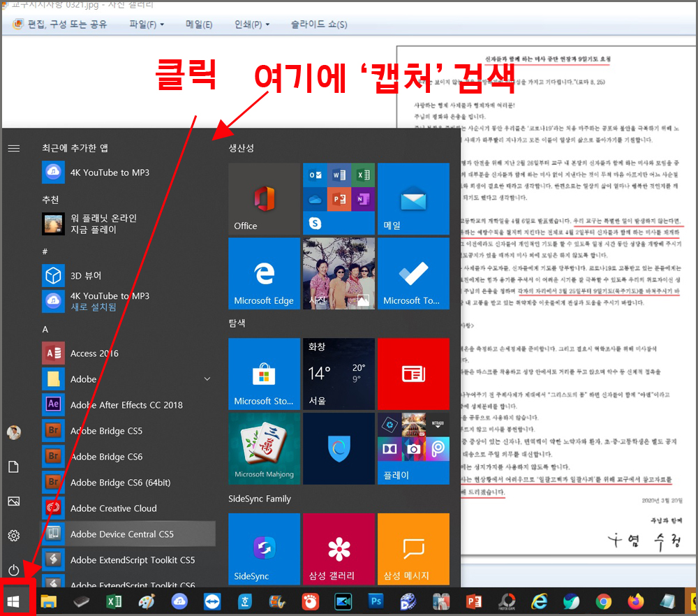The image size is (698, 616).
Task: Launch the Microsoft Mahjong tile
Action: point(265,448)
